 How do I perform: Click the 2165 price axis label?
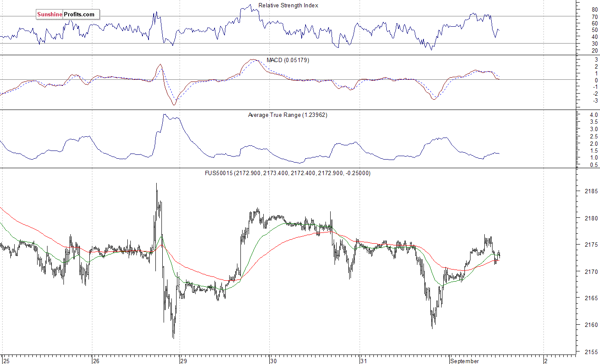coord(591,298)
